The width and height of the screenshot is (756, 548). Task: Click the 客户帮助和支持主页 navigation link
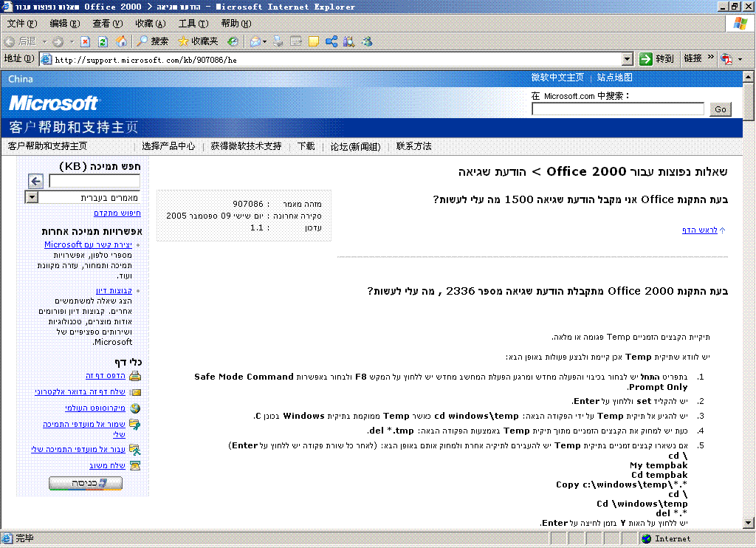click(x=47, y=146)
